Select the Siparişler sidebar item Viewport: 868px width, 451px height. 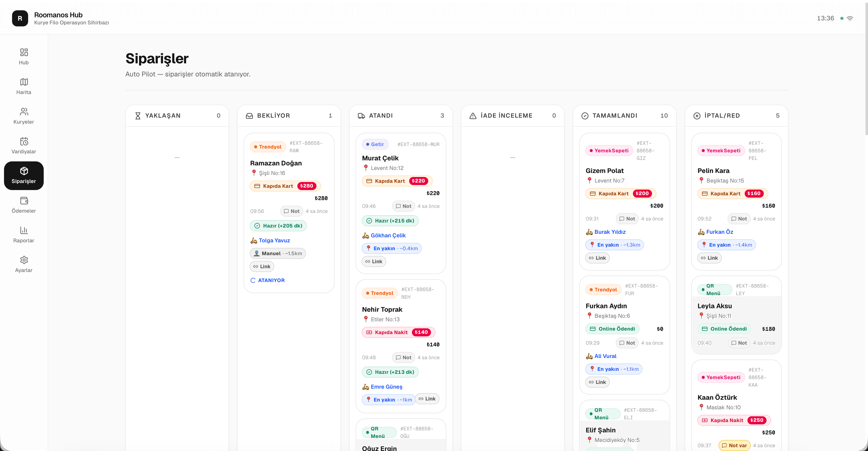click(24, 175)
